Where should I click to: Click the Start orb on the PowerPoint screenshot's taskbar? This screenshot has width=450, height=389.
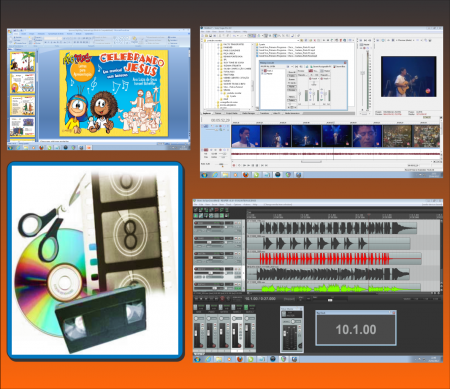(11, 147)
